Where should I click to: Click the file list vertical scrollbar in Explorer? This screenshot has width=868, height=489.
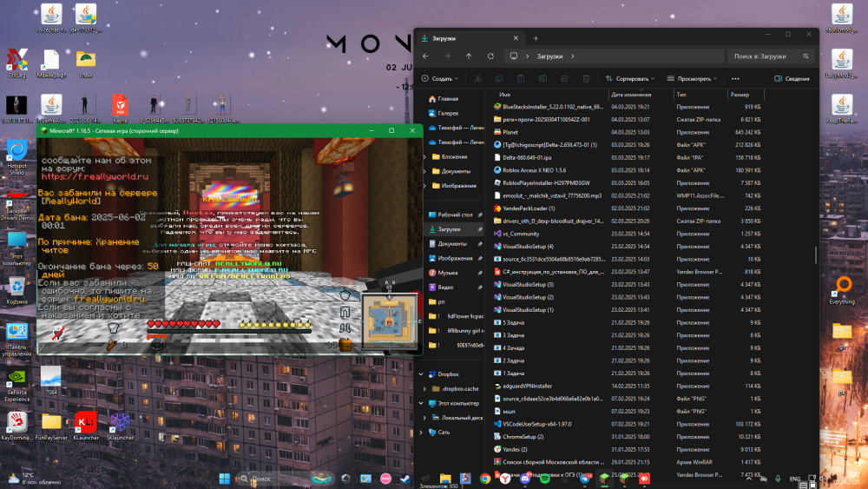click(x=815, y=254)
